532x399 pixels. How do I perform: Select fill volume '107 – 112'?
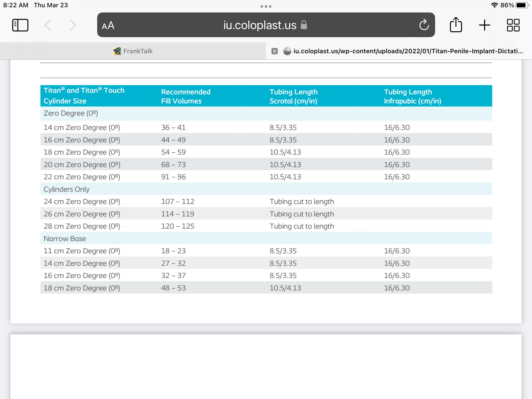(178, 202)
